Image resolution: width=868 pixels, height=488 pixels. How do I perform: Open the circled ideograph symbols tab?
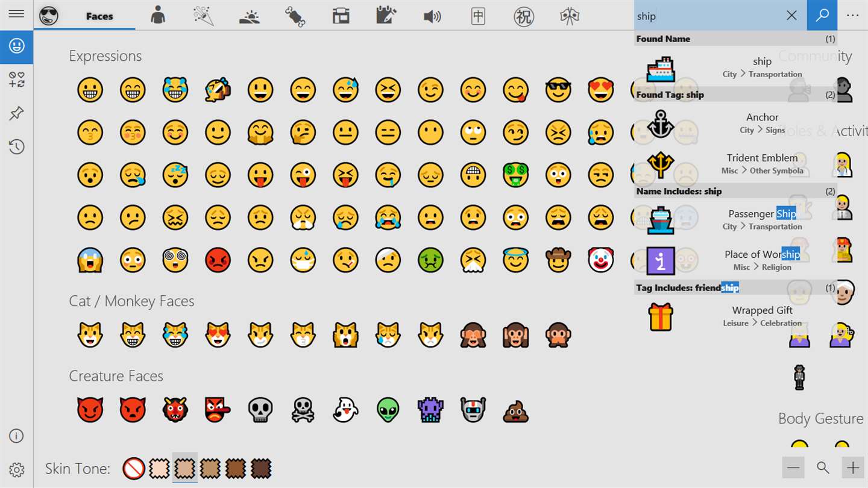pyautogui.click(x=524, y=16)
